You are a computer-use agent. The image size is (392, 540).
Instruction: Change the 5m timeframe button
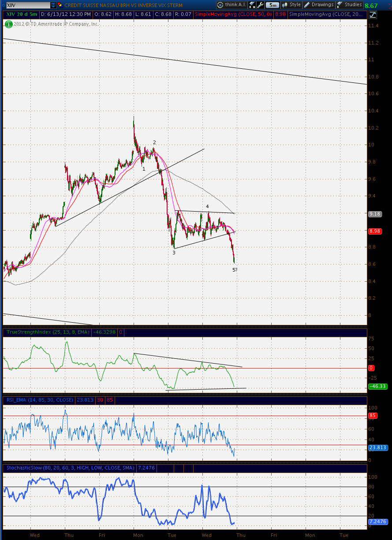273,5
